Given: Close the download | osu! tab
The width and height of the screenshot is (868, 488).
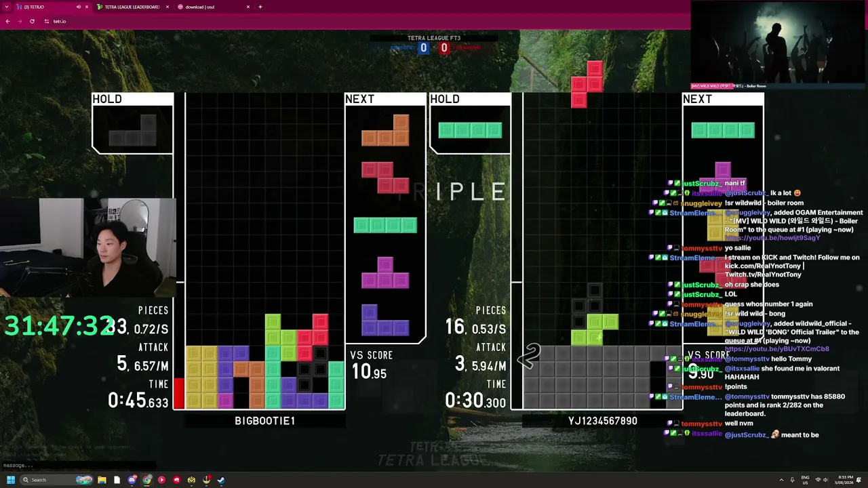Looking at the screenshot, I should pos(248,7).
